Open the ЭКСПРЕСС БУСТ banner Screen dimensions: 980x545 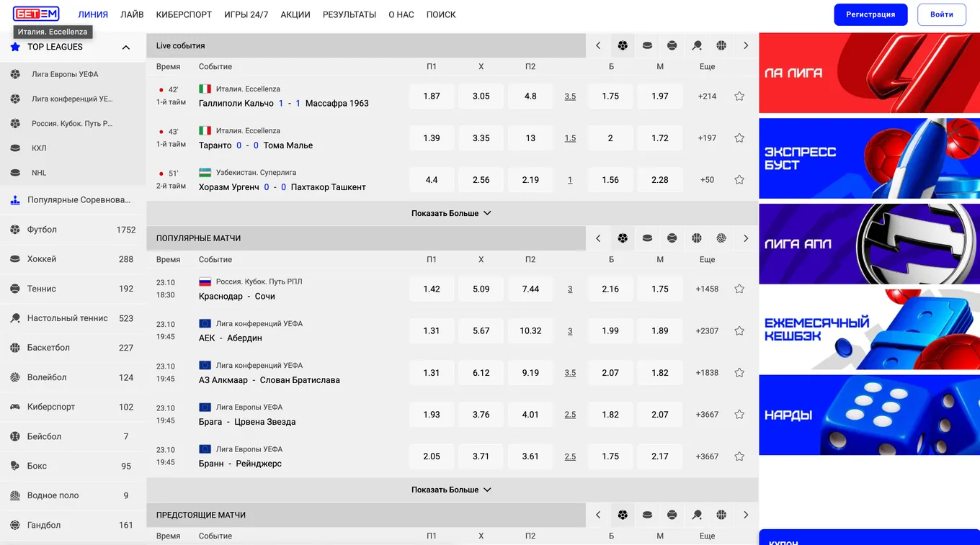pyautogui.click(x=869, y=158)
